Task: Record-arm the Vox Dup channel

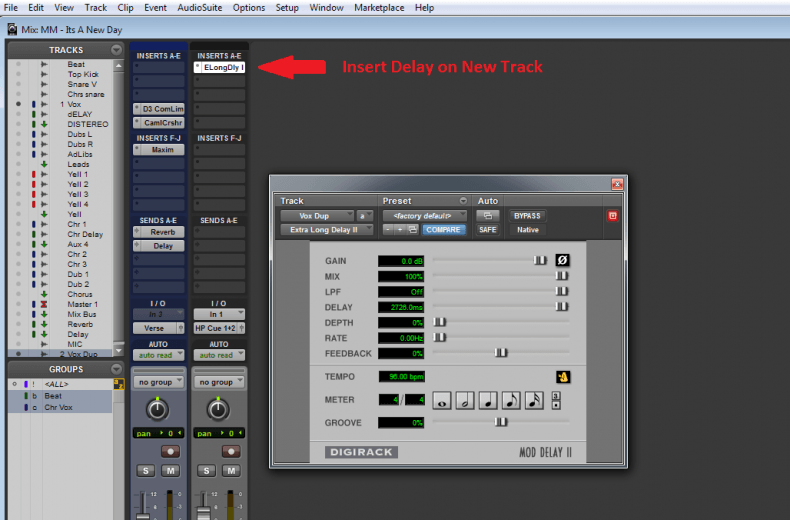Action: pyautogui.click(x=231, y=451)
